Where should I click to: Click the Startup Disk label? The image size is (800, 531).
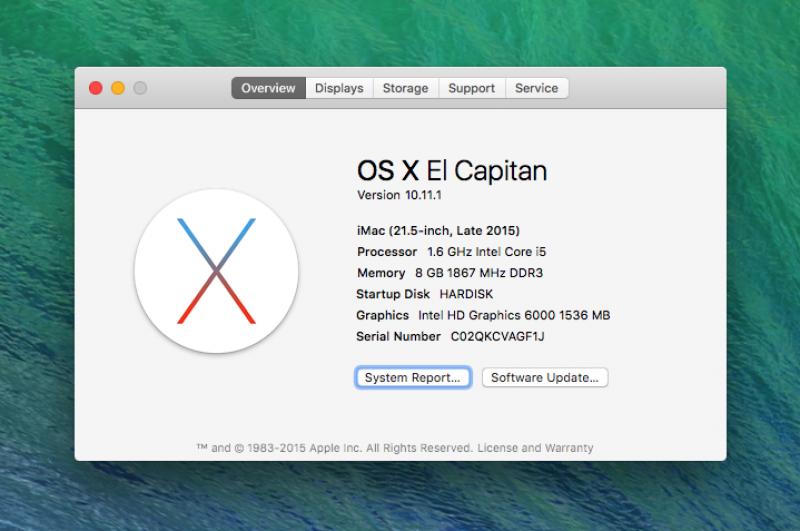(x=393, y=294)
